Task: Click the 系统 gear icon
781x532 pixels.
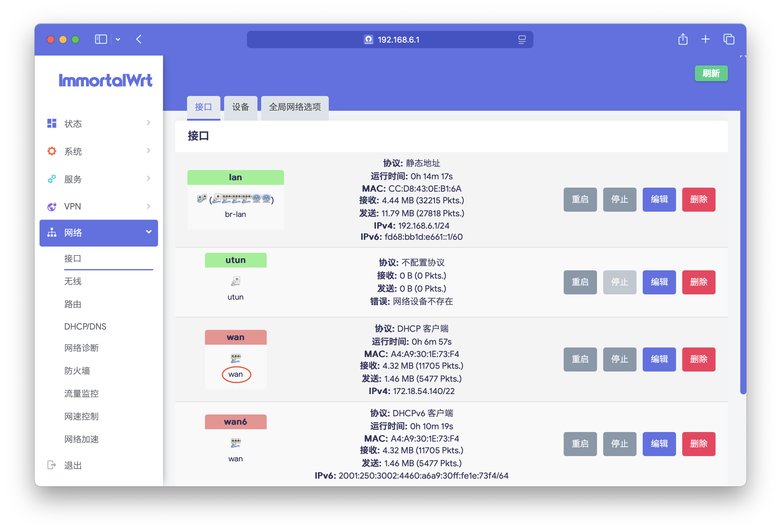Action: [x=52, y=151]
